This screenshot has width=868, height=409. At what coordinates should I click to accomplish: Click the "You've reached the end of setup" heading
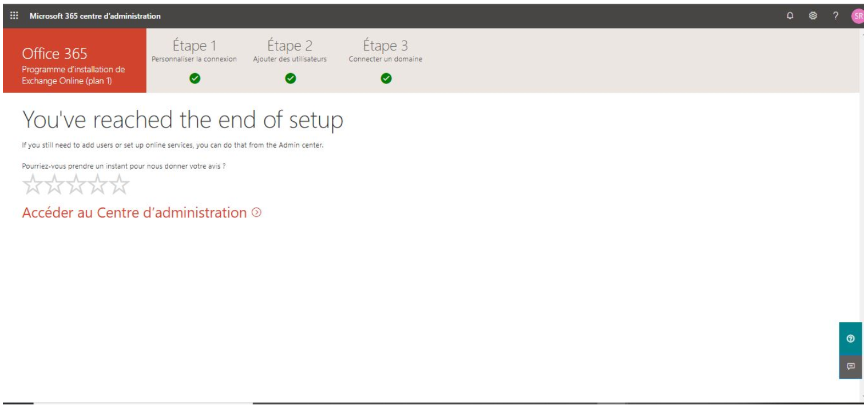pyautogui.click(x=183, y=120)
